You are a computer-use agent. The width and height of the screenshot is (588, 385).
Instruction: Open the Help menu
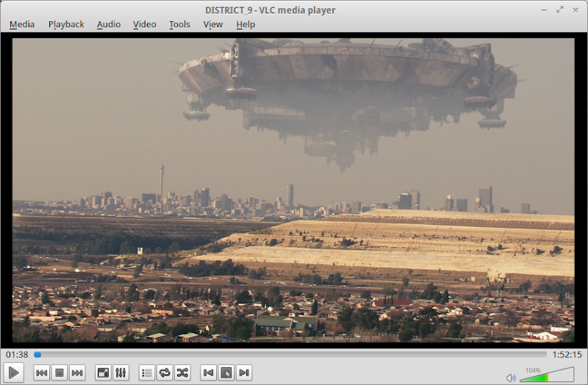[245, 24]
